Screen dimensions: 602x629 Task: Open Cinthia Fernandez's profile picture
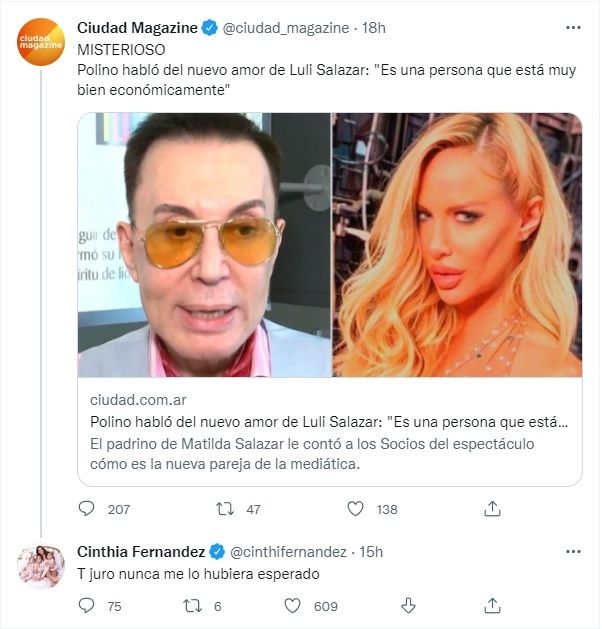pos(41,567)
